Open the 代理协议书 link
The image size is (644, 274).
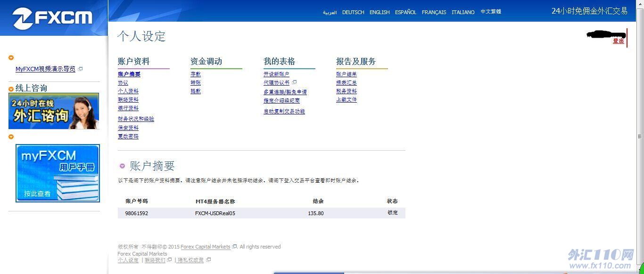276,83
